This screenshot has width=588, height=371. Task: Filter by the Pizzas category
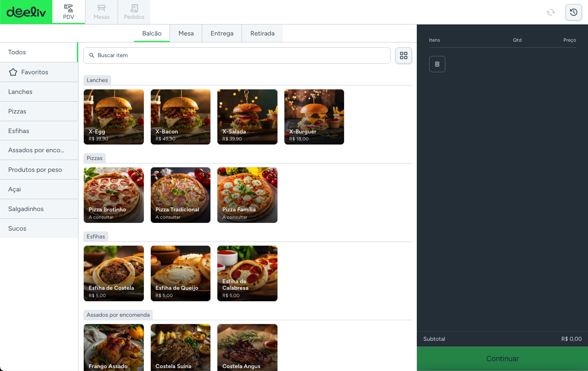coord(39,111)
